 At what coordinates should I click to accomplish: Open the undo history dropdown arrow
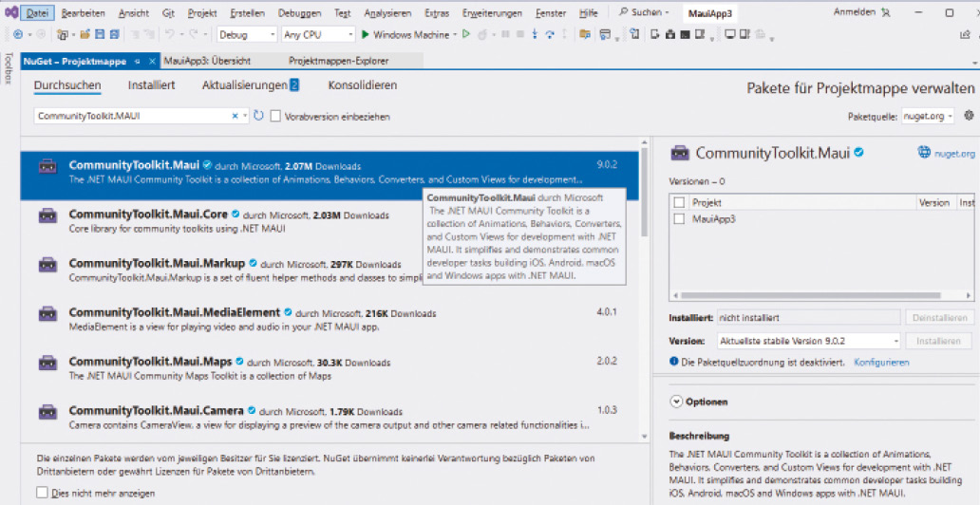pos(181,35)
